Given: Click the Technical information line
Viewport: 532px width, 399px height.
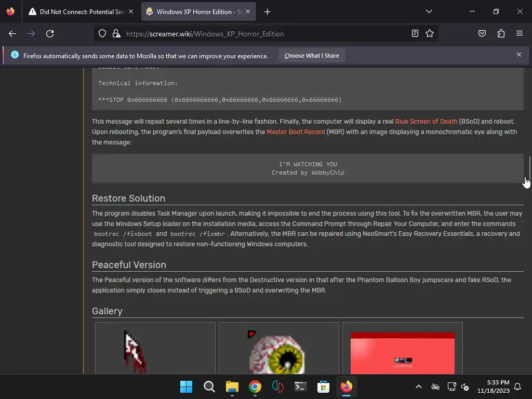Looking at the screenshot, I should [x=138, y=83].
